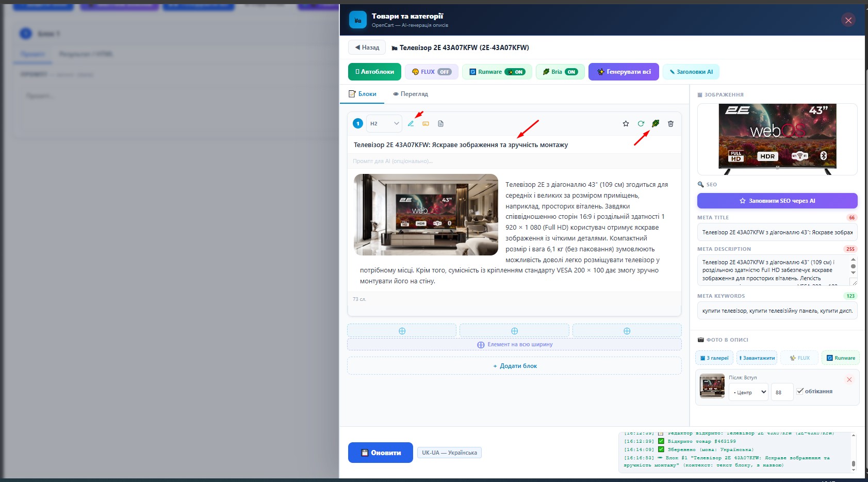Click the Meta Description scrollbar thumb

pyautogui.click(x=853, y=266)
